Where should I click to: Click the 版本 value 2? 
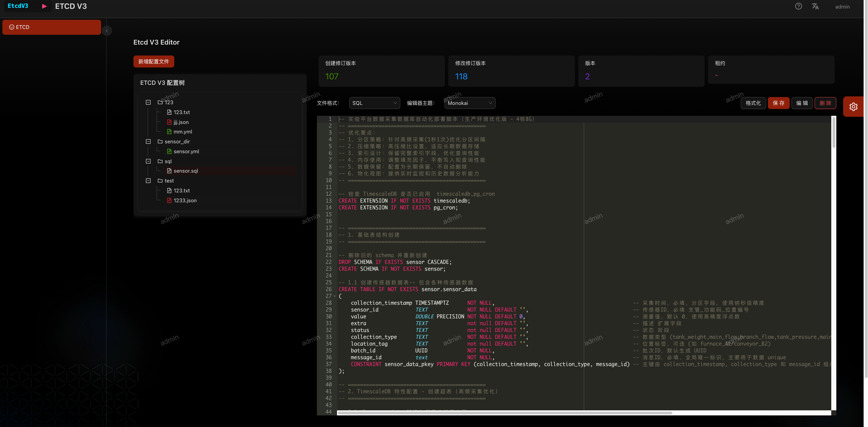[x=588, y=76]
